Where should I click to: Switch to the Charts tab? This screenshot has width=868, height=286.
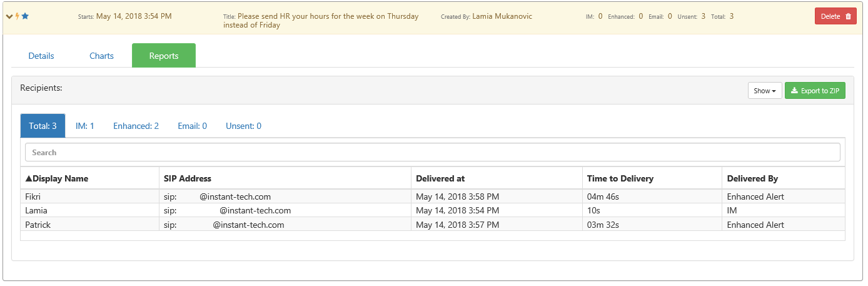(101, 56)
